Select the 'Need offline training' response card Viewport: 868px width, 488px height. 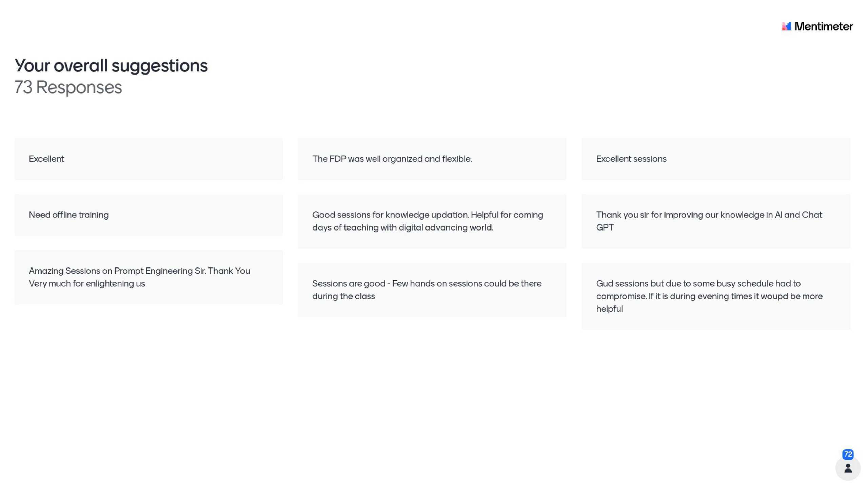149,215
